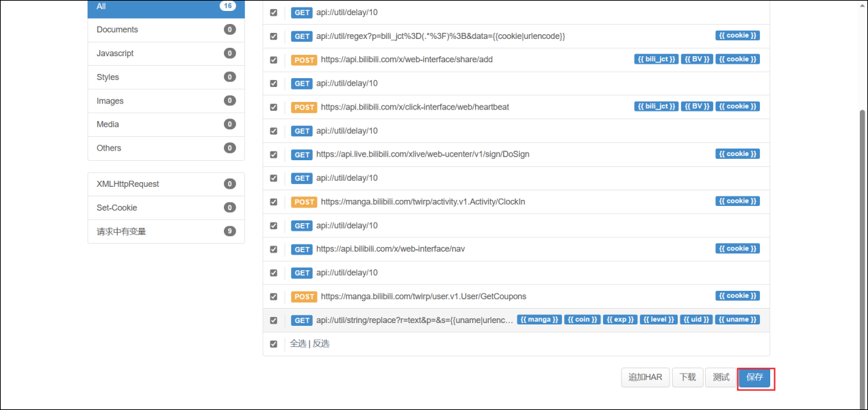Click the BV tag on the share/add request
868x410 pixels.
(x=697, y=60)
